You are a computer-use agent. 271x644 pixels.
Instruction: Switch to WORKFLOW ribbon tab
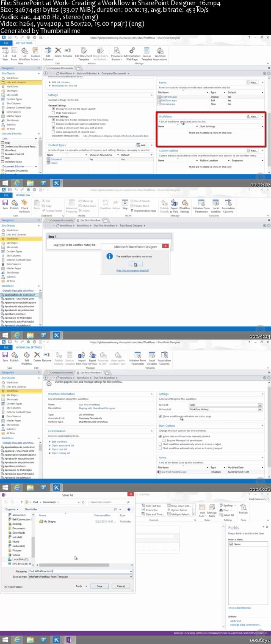point(23,195)
